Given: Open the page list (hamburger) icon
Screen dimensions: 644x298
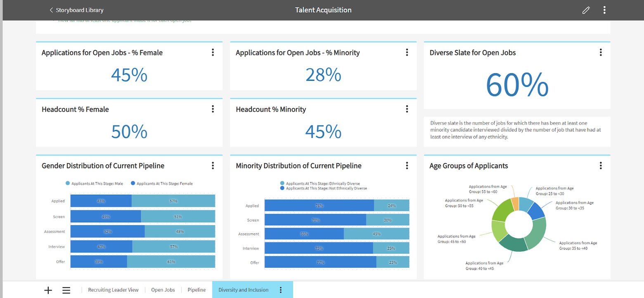Looking at the screenshot, I should 66,290.
